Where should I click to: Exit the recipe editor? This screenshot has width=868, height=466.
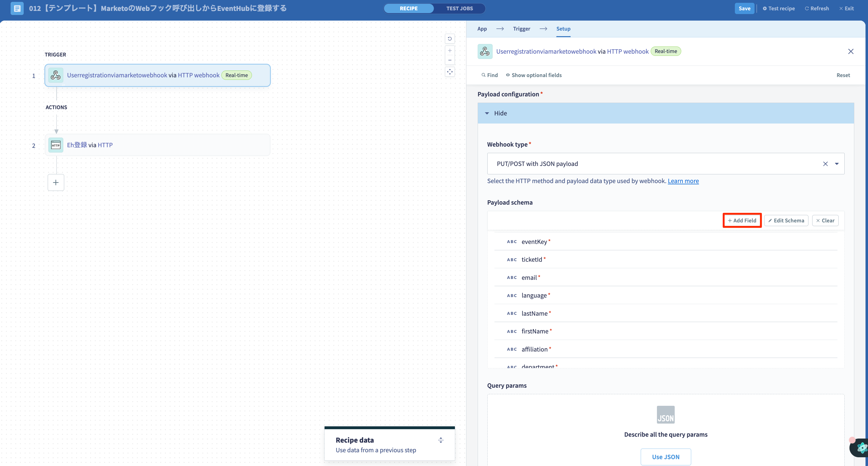[x=846, y=8]
